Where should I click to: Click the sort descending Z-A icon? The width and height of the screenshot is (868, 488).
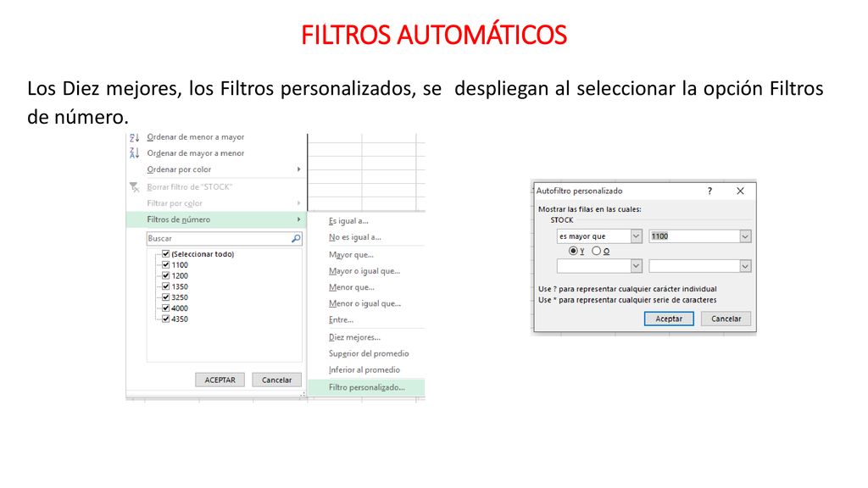[135, 153]
